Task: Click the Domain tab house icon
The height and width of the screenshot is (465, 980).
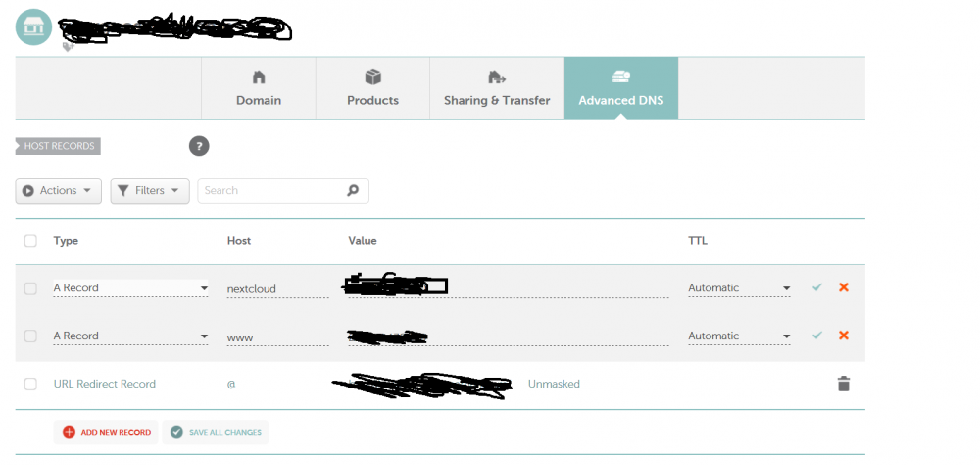Action: point(259,77)
